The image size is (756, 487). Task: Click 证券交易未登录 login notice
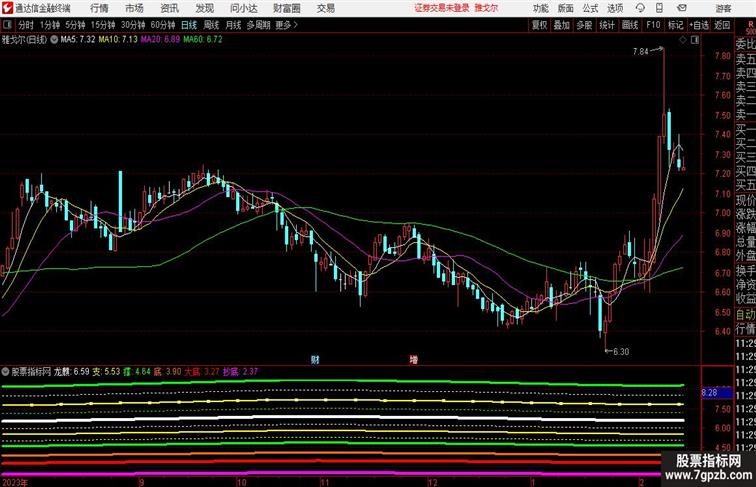442,8
